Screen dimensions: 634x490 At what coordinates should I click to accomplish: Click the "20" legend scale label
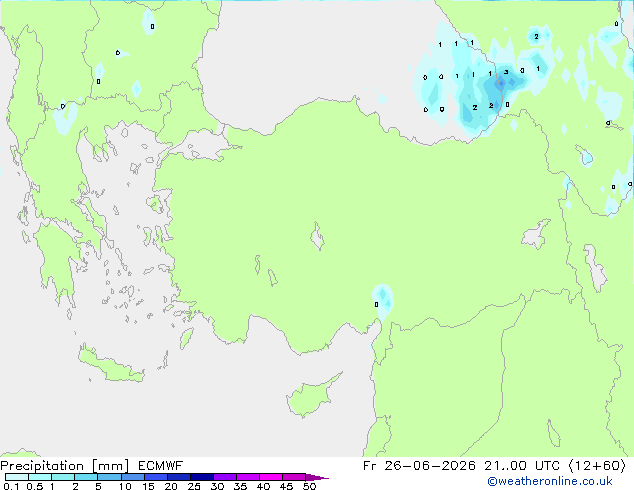171,486
